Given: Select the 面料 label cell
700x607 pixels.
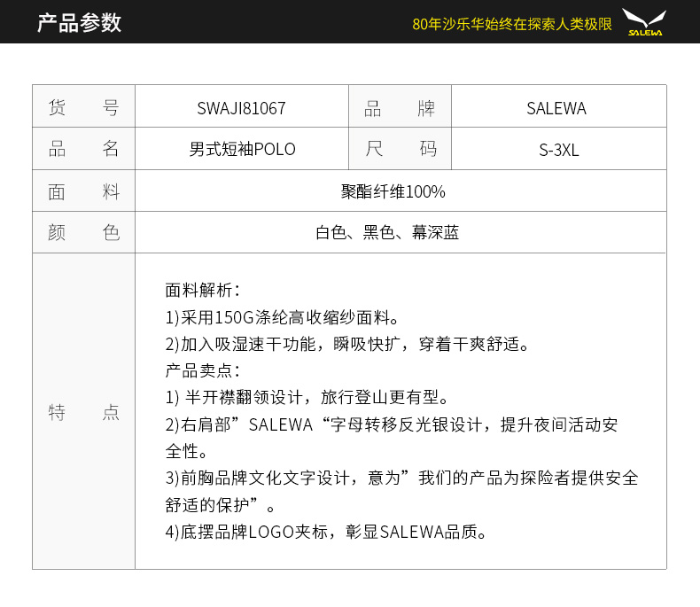Looking at the screenshot, I should [83, 191].
